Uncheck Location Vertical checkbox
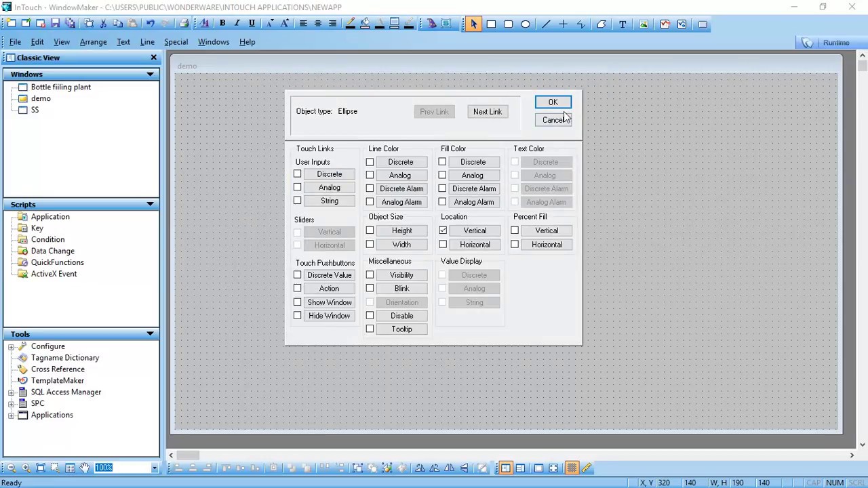 (443, 230)
